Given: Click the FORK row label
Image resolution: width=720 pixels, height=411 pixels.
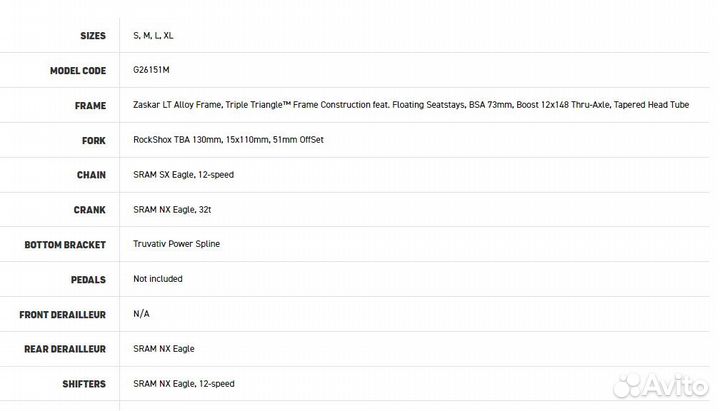Looking at the screenshot, I should (94, 140).
